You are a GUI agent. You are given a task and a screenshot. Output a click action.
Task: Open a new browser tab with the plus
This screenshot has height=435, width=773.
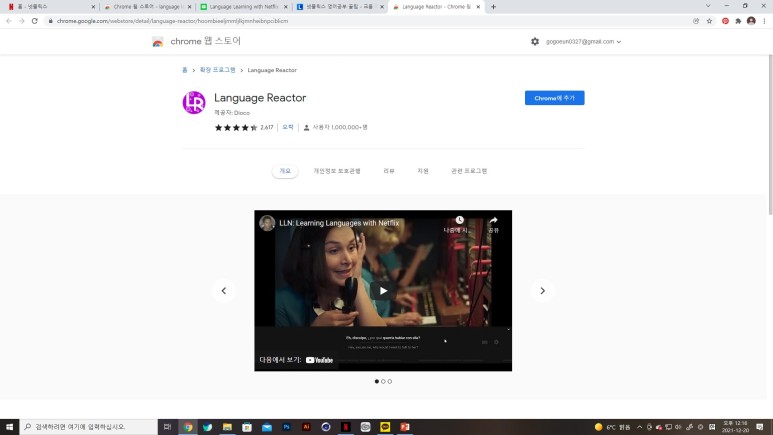point(493,7)
